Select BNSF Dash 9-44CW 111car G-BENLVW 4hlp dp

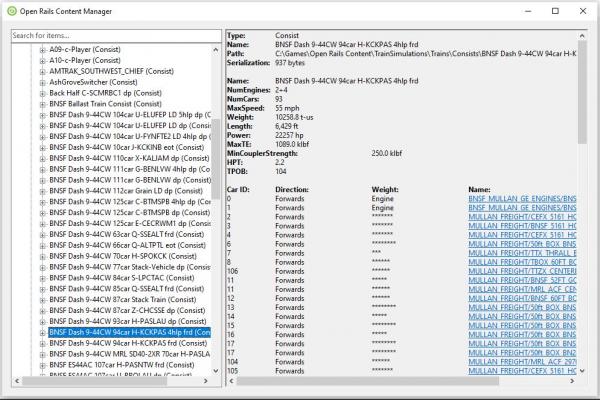[130, 169]
